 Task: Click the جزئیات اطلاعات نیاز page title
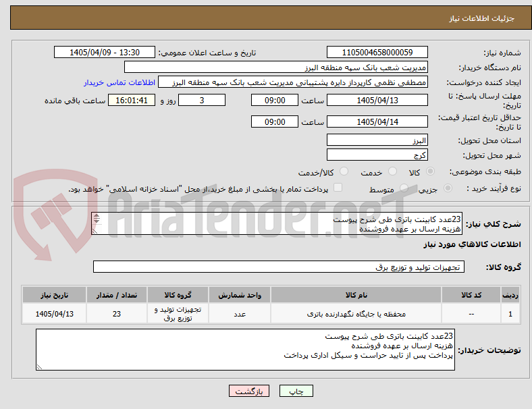482,18
